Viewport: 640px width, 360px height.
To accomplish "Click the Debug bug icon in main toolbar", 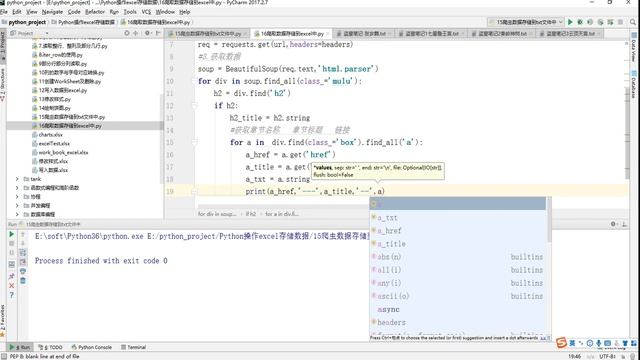I will pyautogui.click(x=580, y=22).
